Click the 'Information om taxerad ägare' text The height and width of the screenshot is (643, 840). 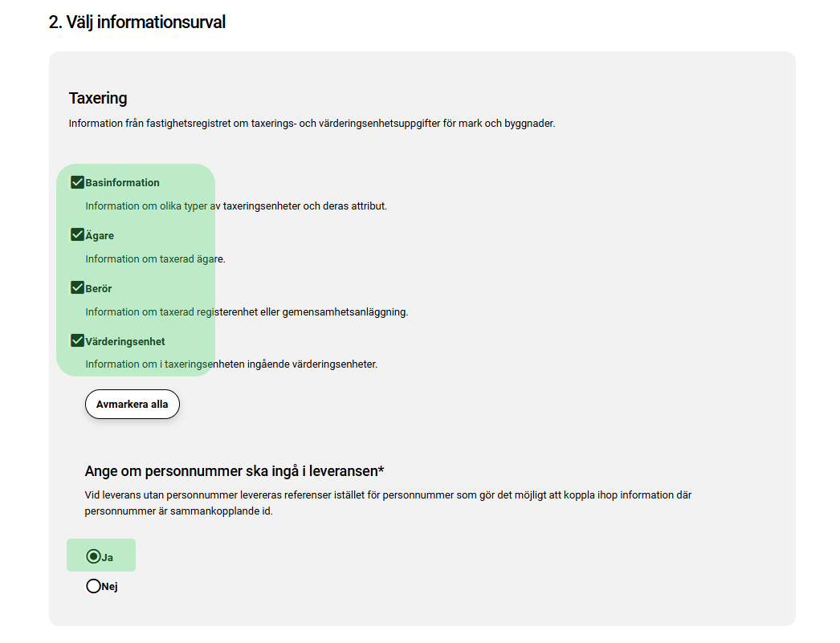pyautogui.click(x=155, y=259)
